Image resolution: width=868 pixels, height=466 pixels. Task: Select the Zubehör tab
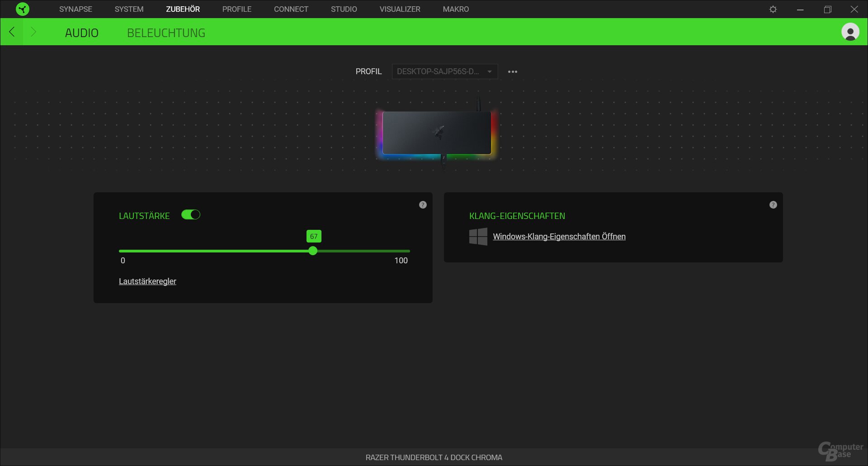[x=183, y=9]
